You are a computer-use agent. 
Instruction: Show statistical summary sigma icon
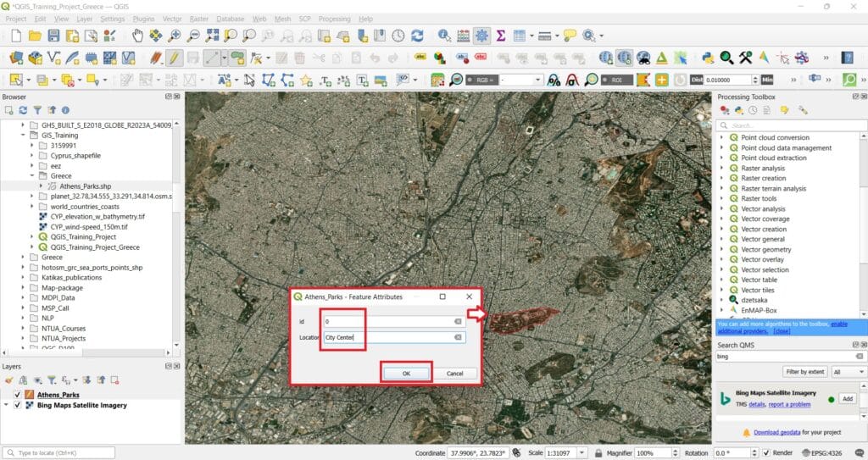click(501, 36)
